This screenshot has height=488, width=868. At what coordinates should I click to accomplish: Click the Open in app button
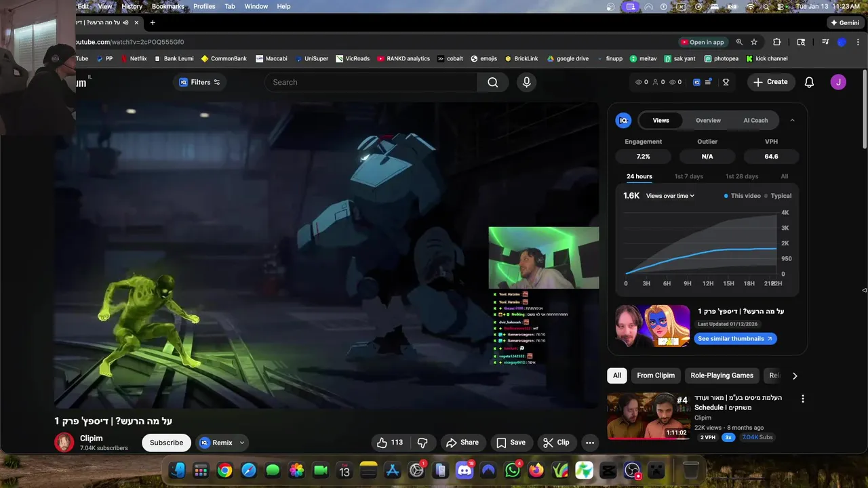point(703,42)
